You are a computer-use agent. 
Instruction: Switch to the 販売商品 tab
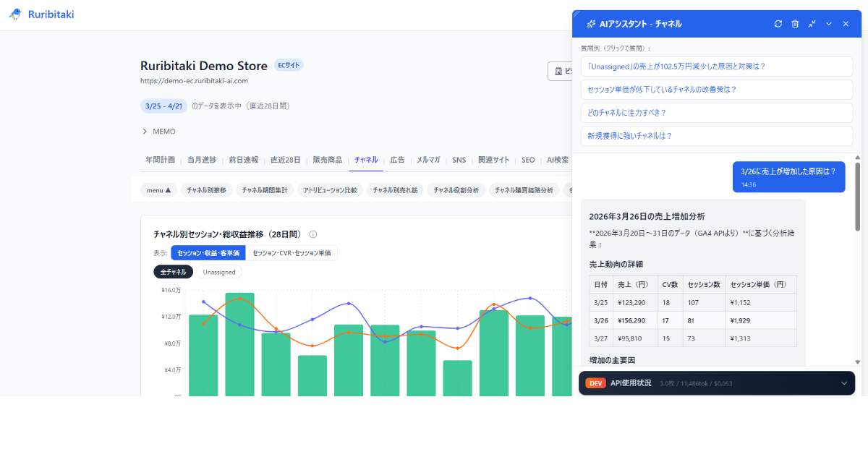pyautogui.click(x=327, y=160)
